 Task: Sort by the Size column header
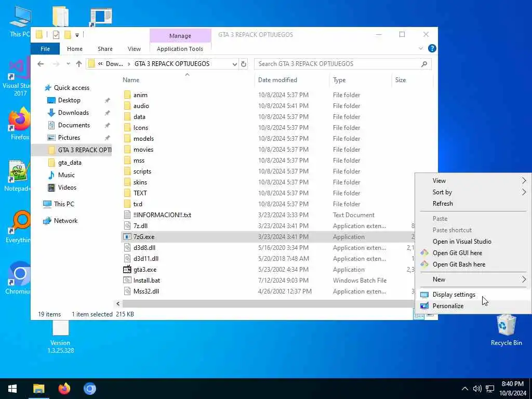click(x=412, y=79)
